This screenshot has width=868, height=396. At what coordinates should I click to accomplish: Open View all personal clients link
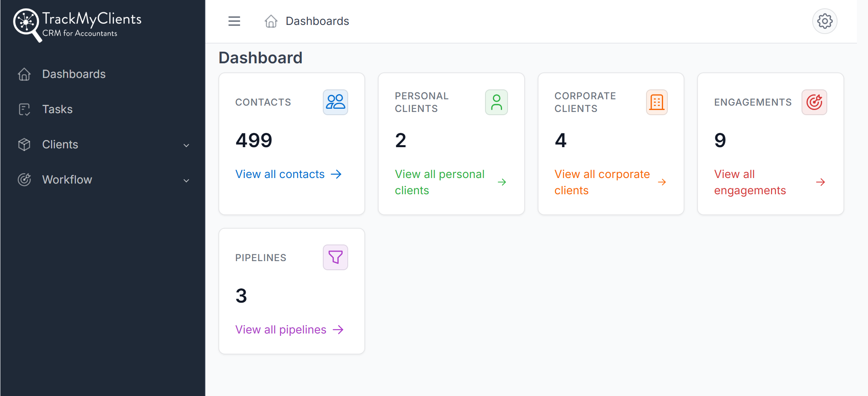(x=451, y=182)
